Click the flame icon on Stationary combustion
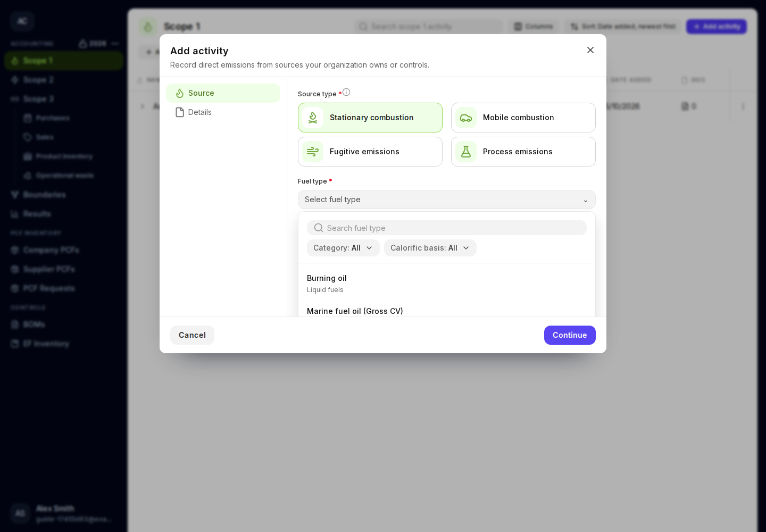The width and height of the screenshot is (766, 532). (313, 118)
